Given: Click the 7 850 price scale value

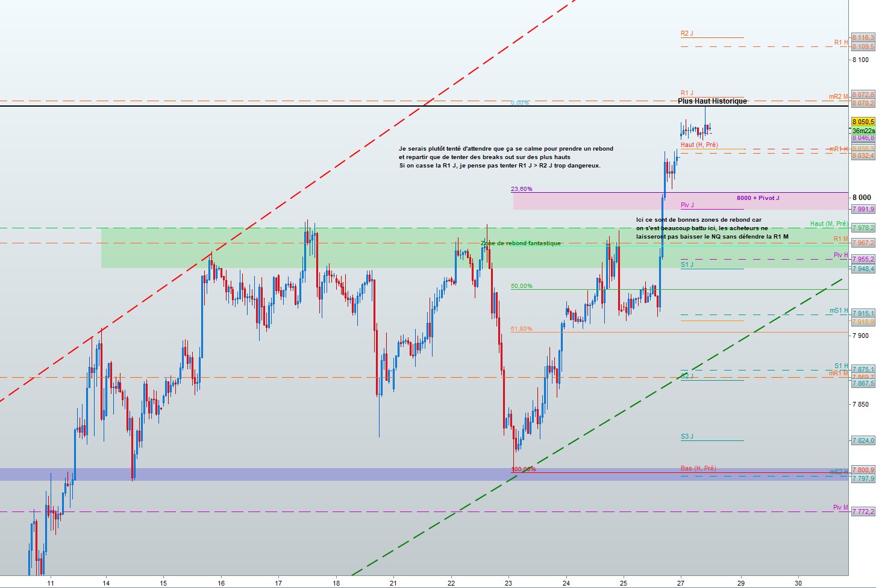Looking at the screenshot, I should pyautogui.click(x=860, y=404).
